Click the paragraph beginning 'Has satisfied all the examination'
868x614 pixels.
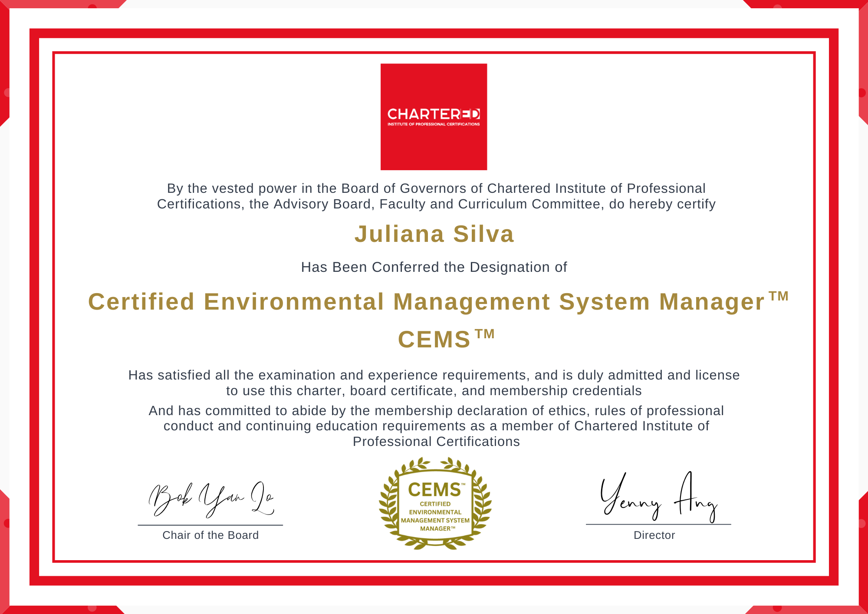434,383
